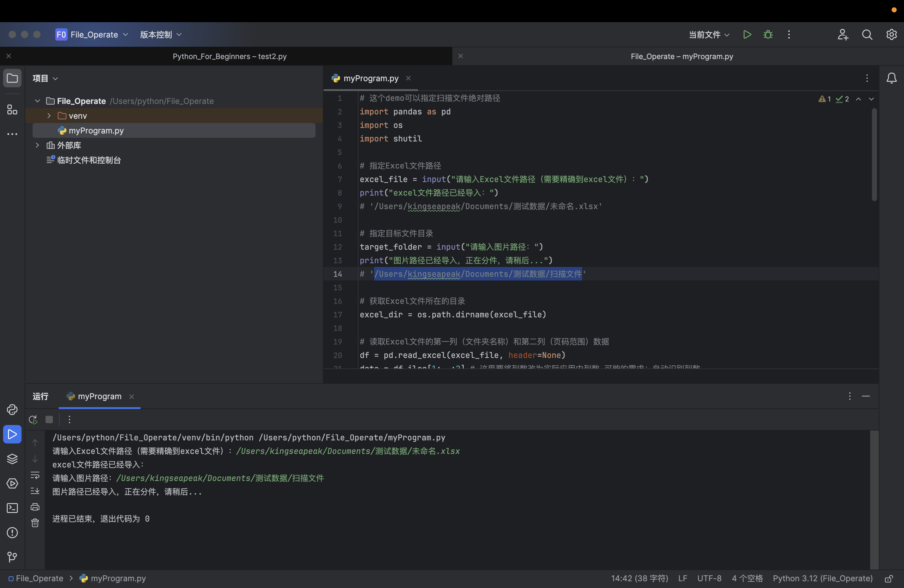Select the myProgram.py editor tab
The image size is (904, 588).
point(371,78)
